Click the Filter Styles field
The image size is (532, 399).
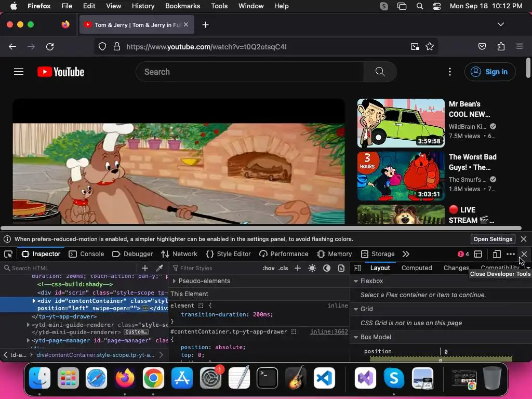216,268
